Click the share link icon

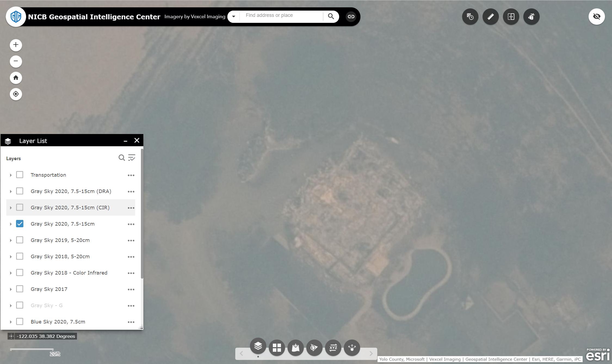tap(351, 17)
